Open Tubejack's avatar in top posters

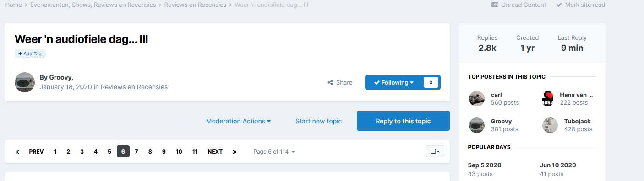tap(550, 125)
